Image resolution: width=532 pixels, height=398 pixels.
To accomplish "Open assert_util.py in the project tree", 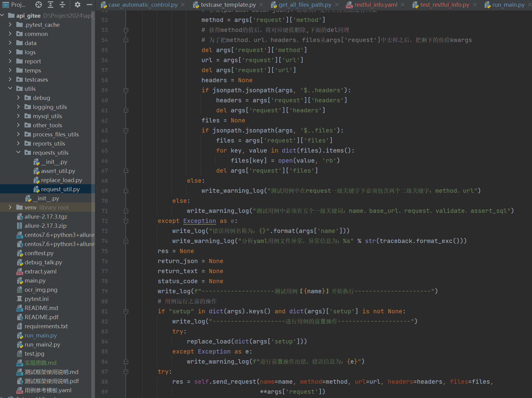I will tap(58, 171).
